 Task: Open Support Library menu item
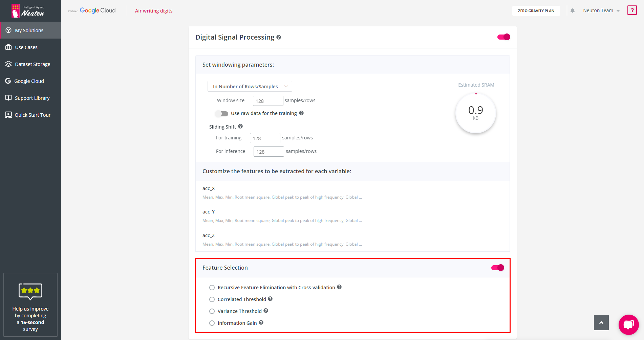(30, 98)
